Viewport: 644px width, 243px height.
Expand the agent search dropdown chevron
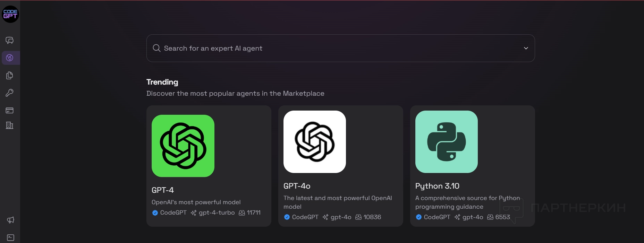click(526, 48)
